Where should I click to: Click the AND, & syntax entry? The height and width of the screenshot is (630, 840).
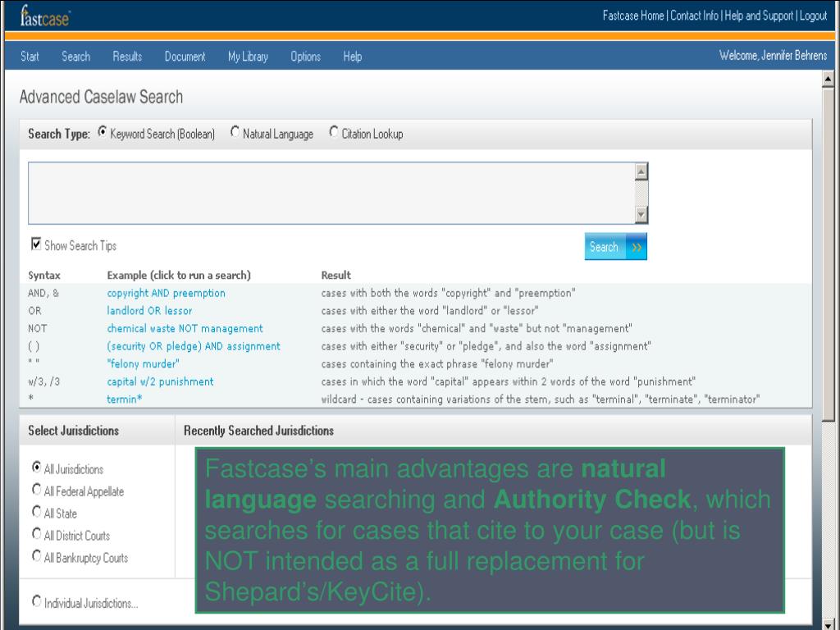[43, 293]
